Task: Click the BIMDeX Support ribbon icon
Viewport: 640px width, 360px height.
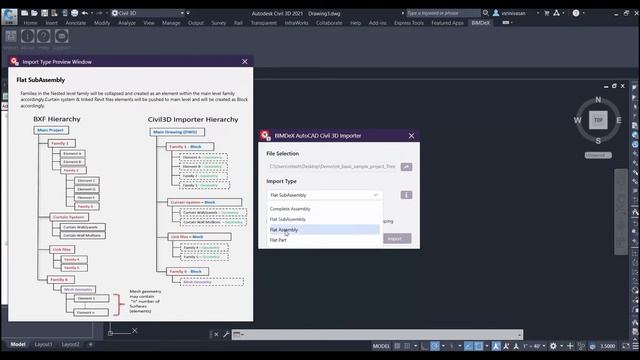Action: tap(61, 37)
